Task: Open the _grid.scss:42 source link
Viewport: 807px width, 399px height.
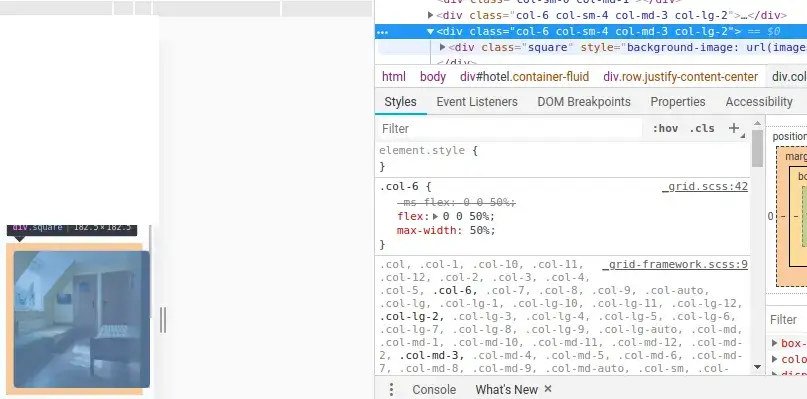Action: [705, 187]
